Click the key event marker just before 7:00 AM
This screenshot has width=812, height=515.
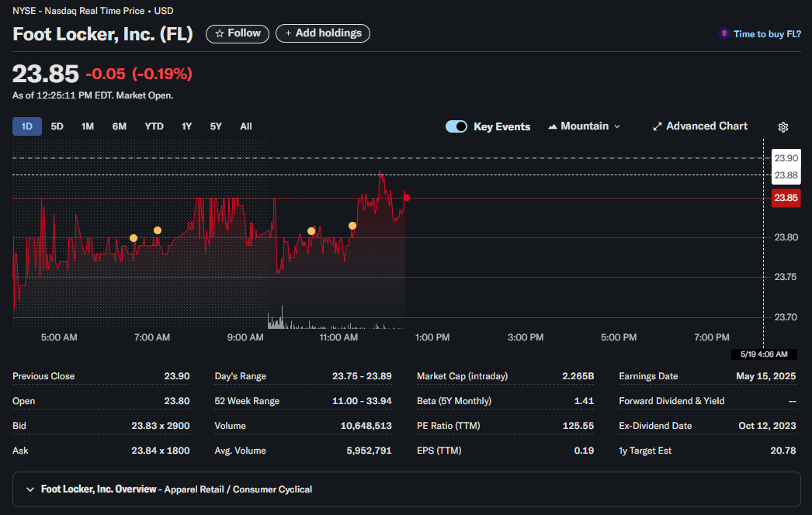[x=134, y=238]
